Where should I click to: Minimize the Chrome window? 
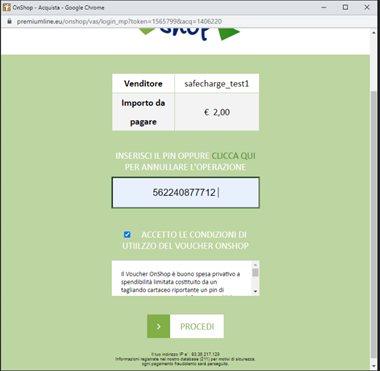(324, 7)
